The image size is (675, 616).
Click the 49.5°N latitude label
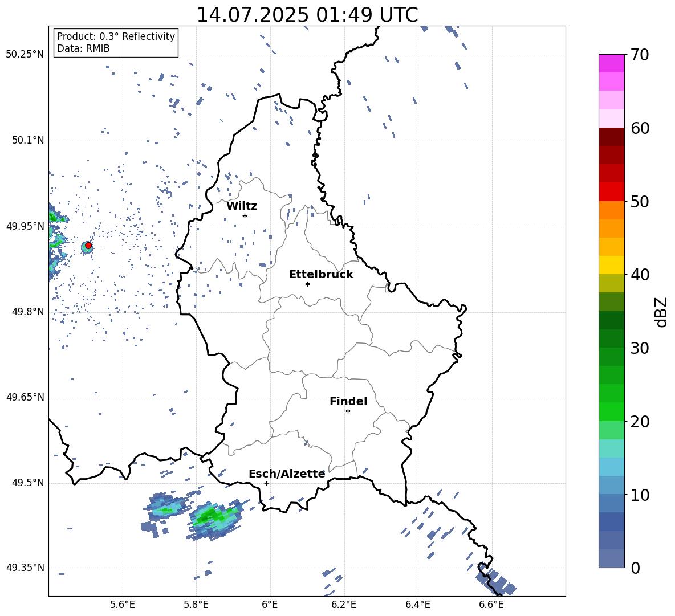28,483
